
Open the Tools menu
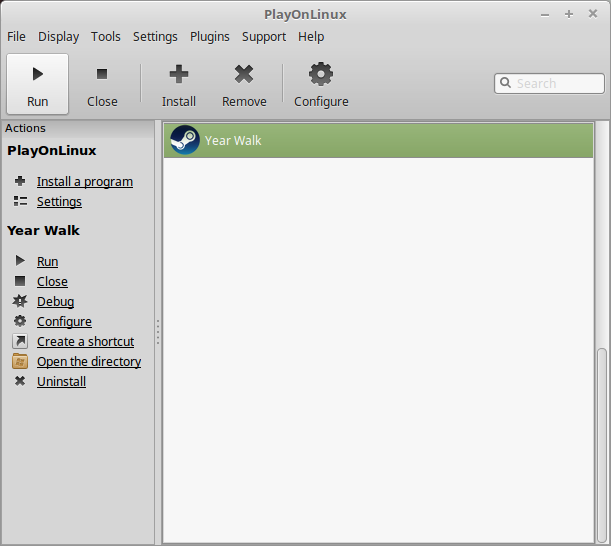[106, 37]
